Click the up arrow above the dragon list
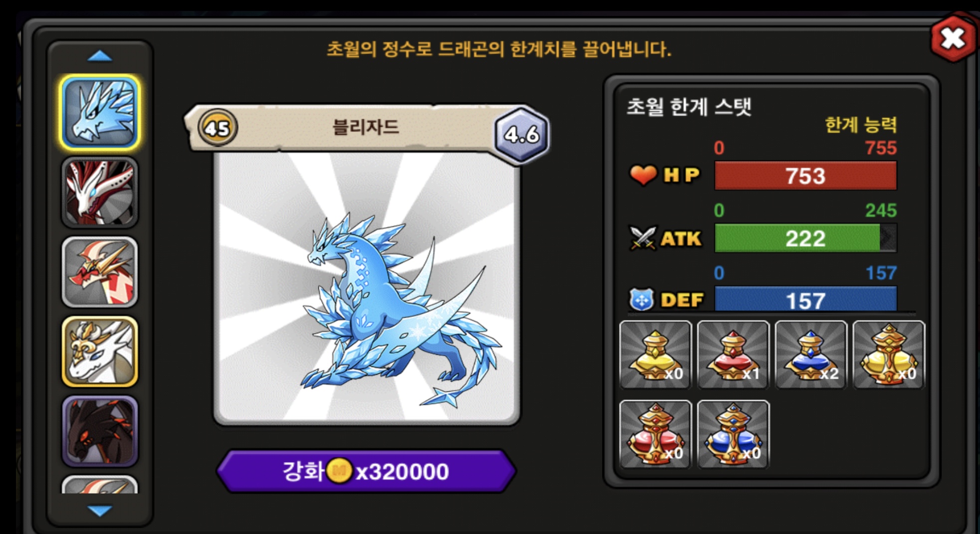The height and width of the screenshot is (534, 980). coord(100,56)
